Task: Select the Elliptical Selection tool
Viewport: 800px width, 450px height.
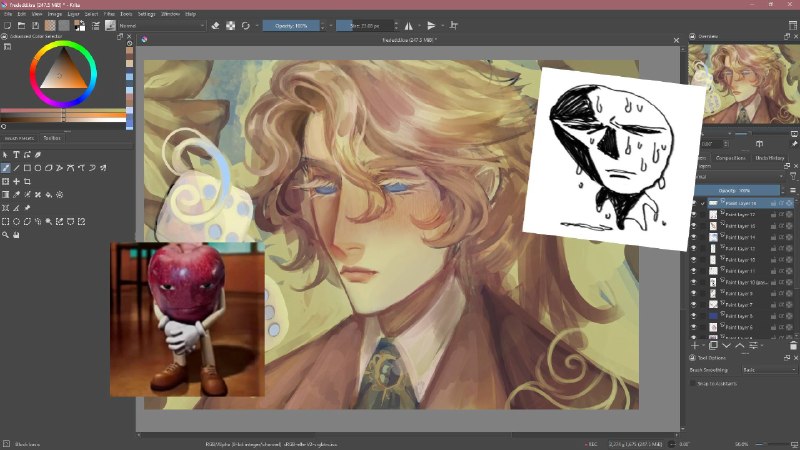Action: click(x=16, y=221)
